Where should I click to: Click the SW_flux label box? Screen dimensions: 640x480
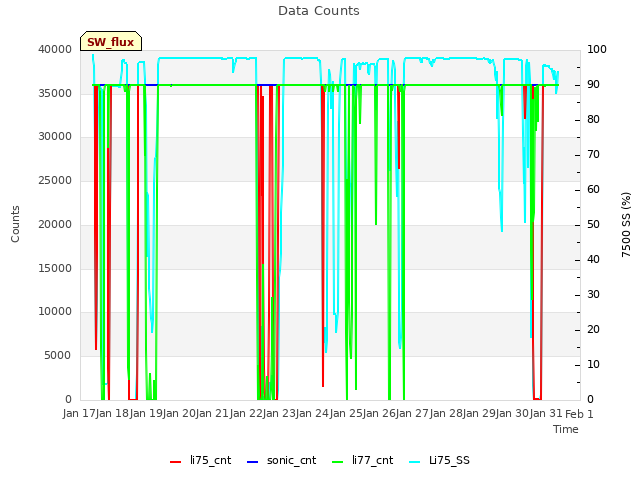pyautogui.click(x=111, y=41)
